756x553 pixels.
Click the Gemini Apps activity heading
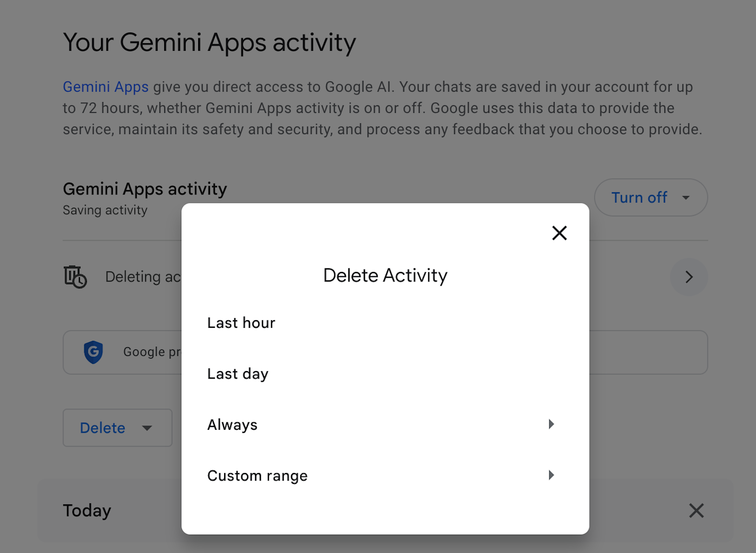[145, 189]
